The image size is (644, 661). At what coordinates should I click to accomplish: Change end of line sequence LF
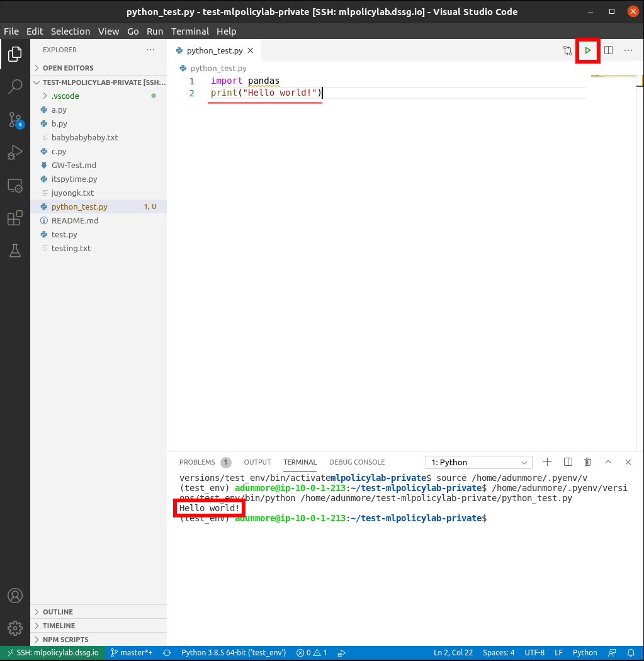point(558,653)
